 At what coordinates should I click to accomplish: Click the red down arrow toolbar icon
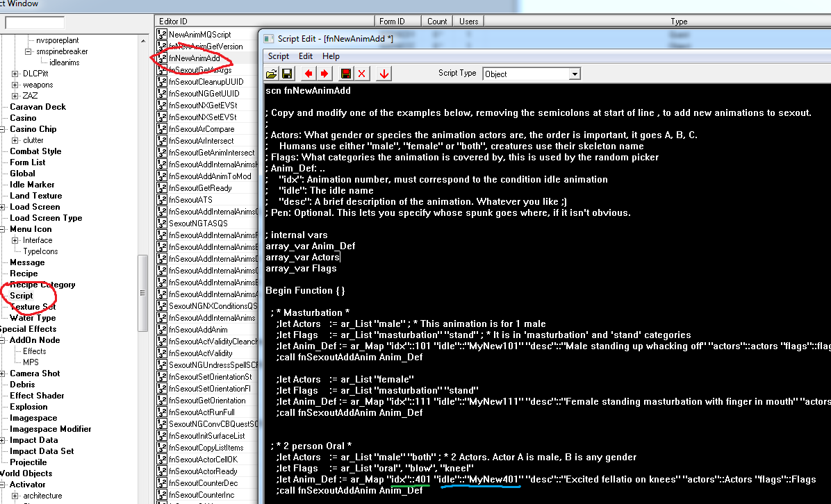[384, 74]
